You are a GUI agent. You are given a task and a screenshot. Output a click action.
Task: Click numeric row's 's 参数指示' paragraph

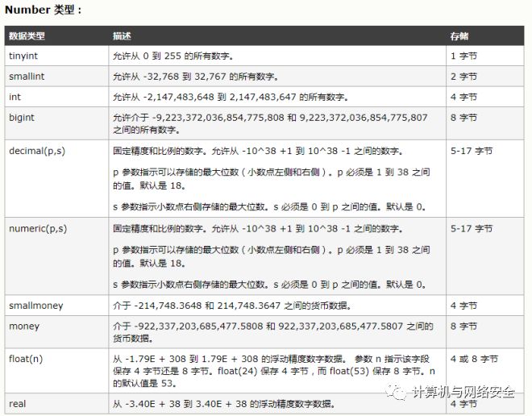click(x=269, y=284)
